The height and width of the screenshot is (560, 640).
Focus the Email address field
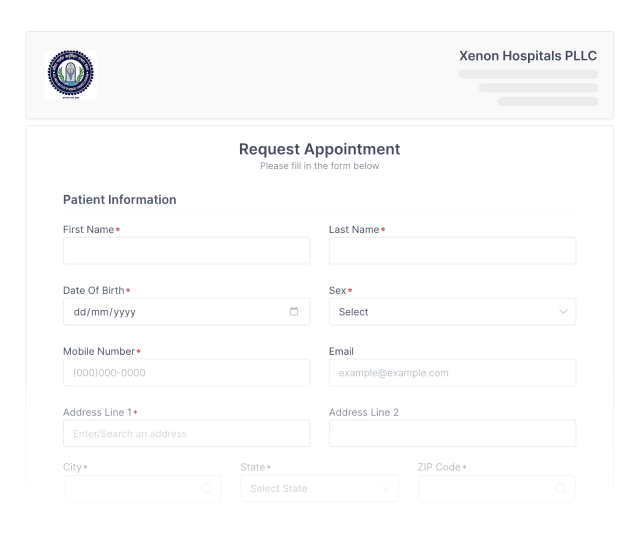(x=452, y=372)
